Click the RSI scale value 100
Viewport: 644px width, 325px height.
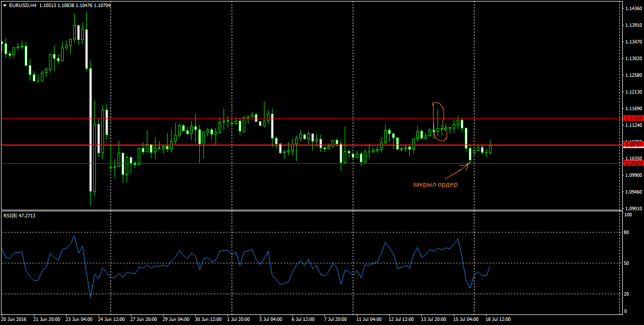click(x=628, y=215)
